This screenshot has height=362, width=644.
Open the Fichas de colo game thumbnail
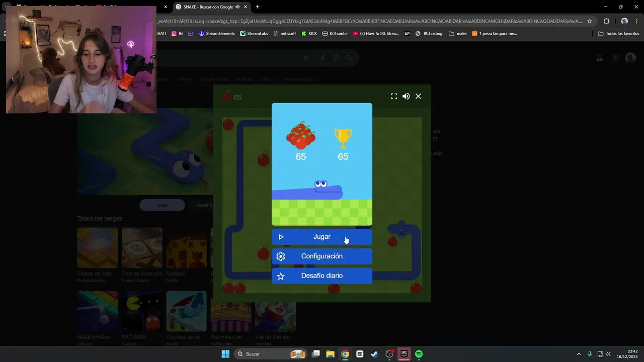pos(97,248)
